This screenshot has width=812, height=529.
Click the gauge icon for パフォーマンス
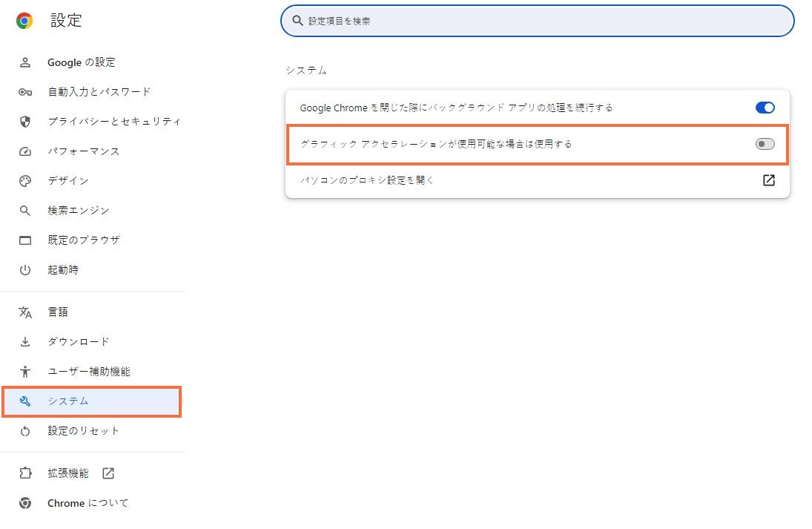pos(25,151)
